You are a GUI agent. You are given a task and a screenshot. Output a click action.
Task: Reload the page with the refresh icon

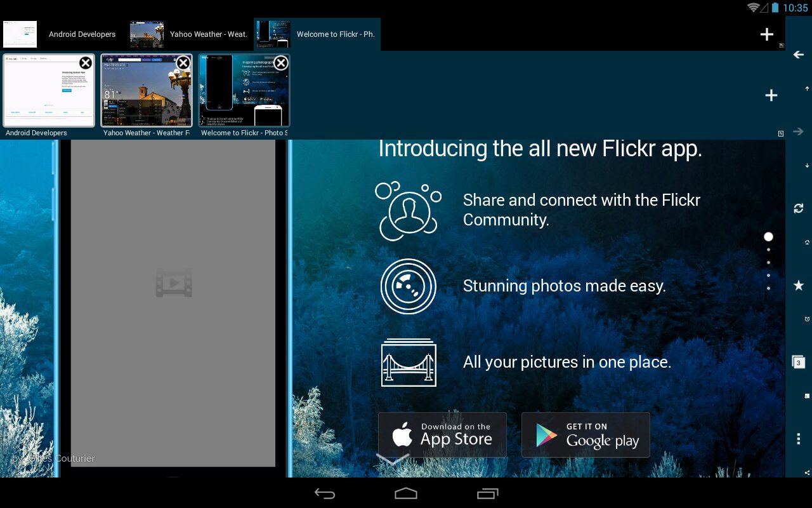pos(799,208)
